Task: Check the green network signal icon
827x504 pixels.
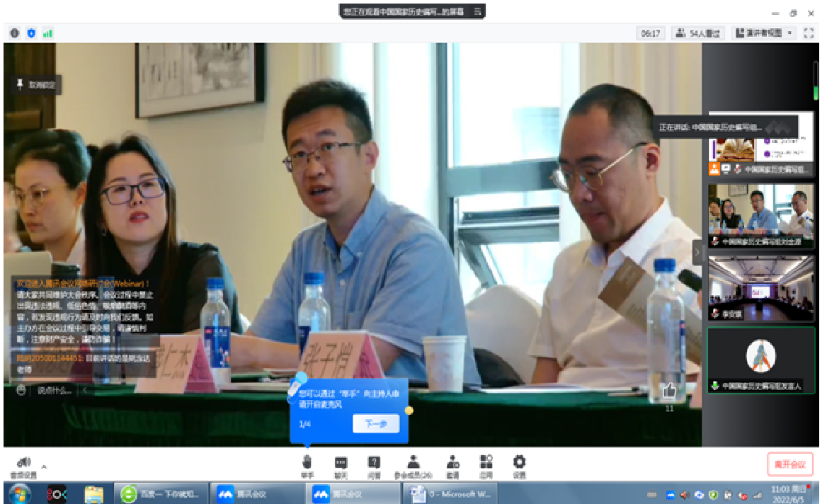Action: click(x=48, y=33)
